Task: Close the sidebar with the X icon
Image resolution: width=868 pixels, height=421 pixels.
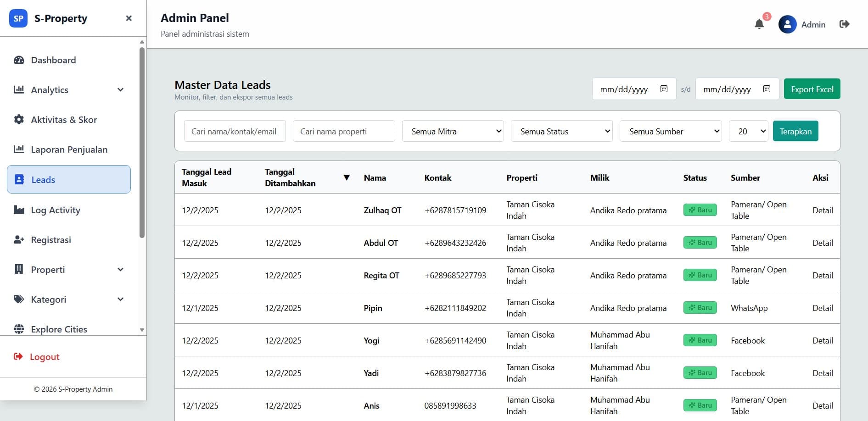Action: click(129, 18)
